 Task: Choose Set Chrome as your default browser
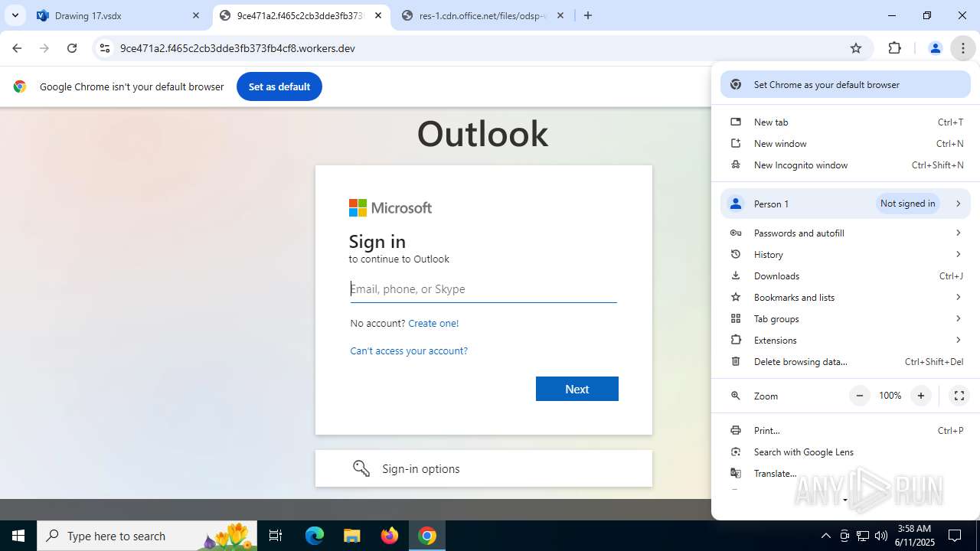(845, 85)
